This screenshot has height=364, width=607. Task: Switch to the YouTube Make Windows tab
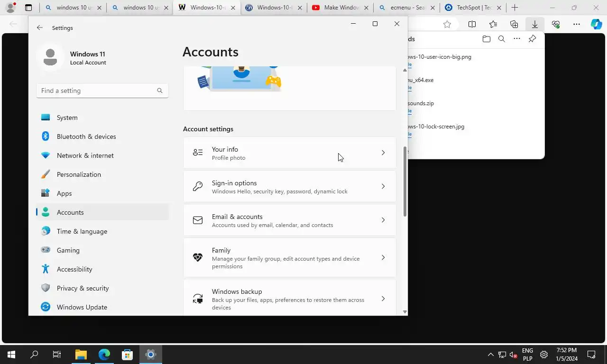[x=340, y=8]
